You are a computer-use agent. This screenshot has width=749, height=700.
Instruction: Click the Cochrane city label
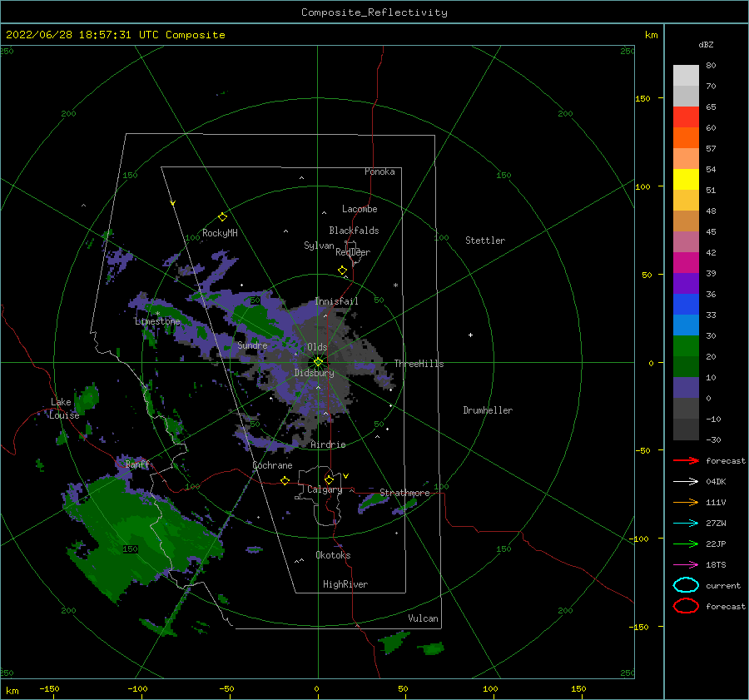point(272,465)
